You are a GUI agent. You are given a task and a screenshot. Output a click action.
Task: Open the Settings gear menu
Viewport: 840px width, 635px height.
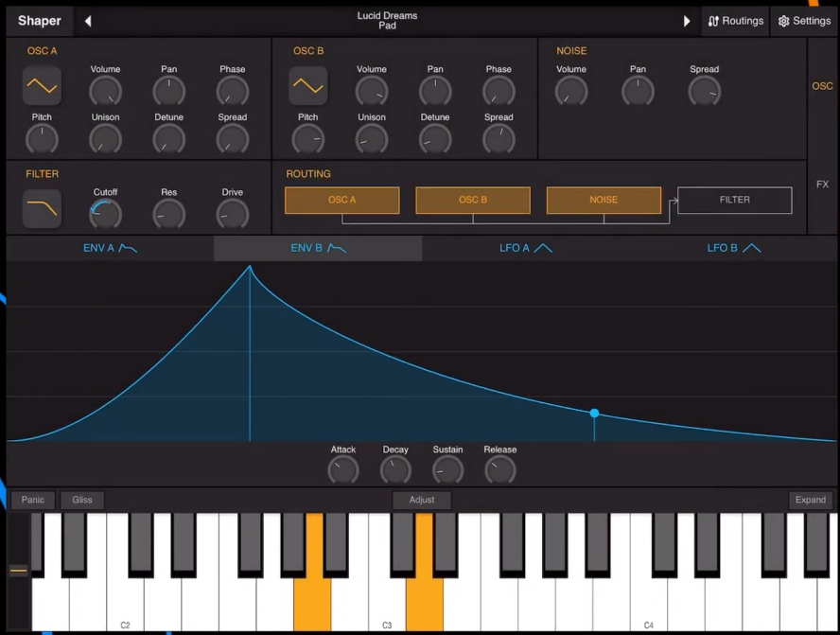point(804,21)
